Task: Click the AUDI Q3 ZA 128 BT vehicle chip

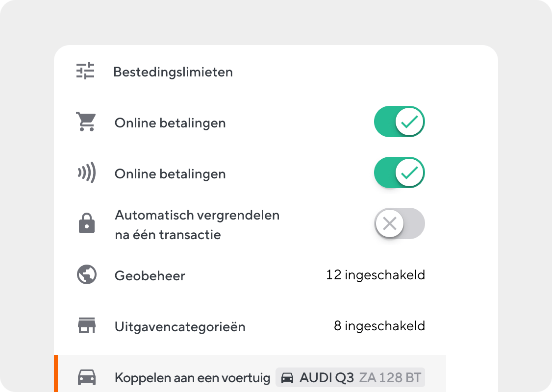Action: click(x=351, y=378)
